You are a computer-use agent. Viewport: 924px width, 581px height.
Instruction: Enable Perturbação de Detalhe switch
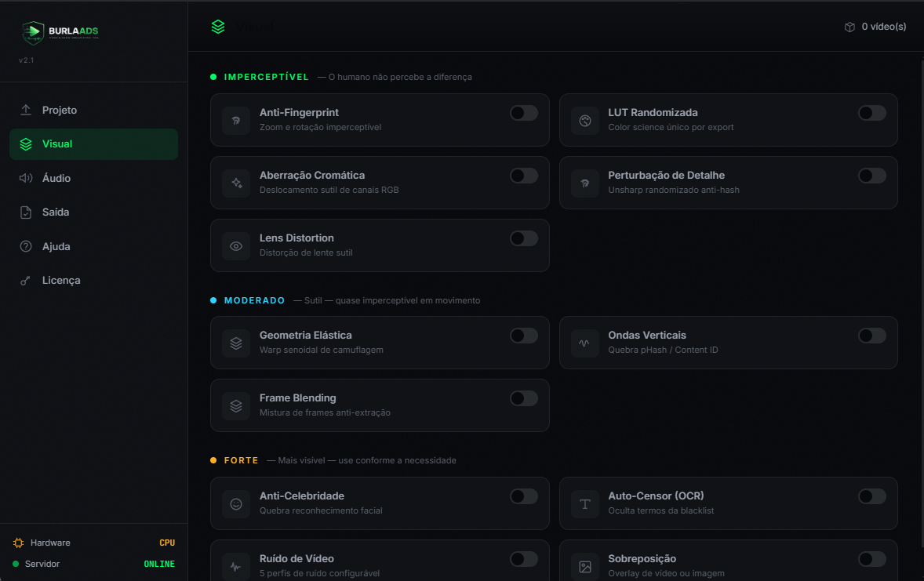click(872, 176)
